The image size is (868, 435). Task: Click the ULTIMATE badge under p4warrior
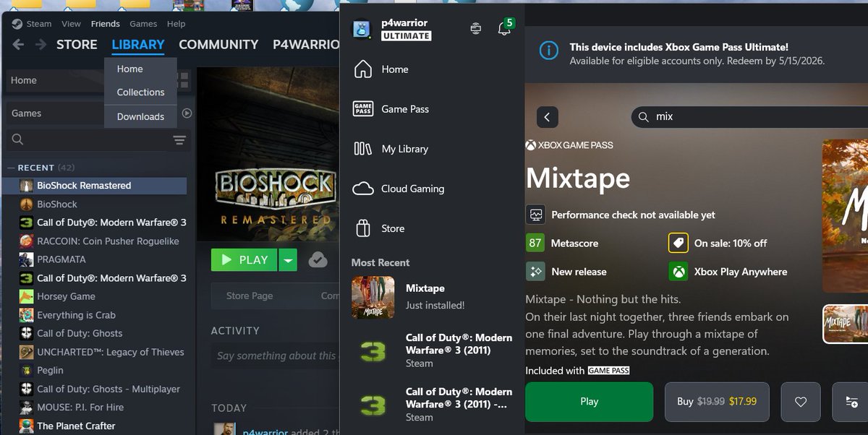tap(407, 36)
